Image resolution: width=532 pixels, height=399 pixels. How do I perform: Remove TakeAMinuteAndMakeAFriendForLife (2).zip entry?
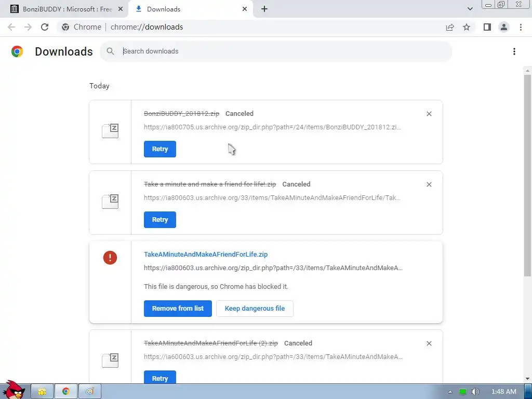[429, 343]
